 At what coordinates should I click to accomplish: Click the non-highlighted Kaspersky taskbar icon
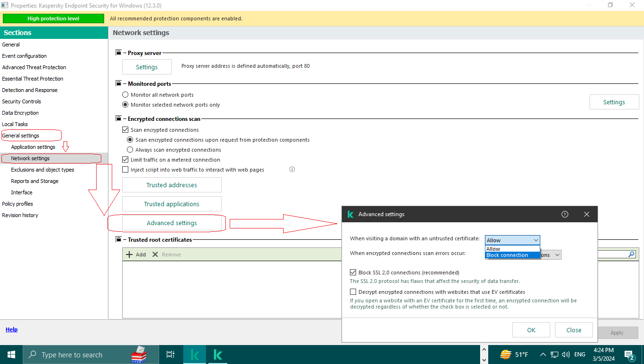218,355
